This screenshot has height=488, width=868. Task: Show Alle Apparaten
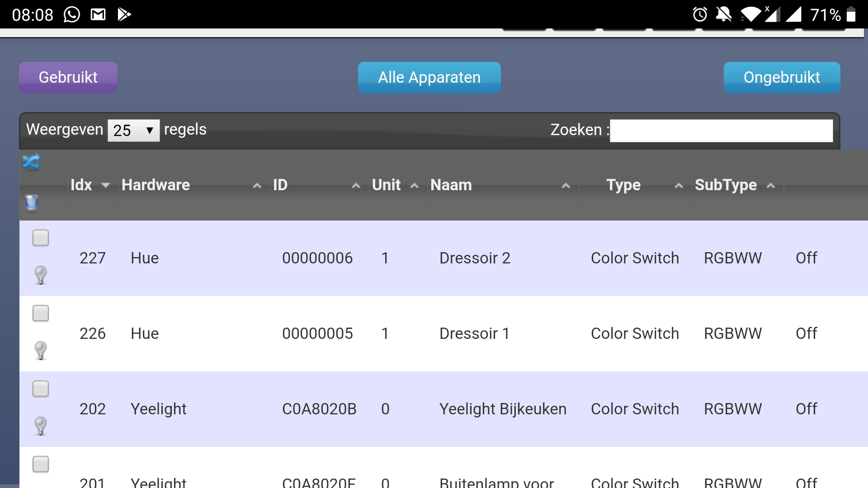[429, 77]
